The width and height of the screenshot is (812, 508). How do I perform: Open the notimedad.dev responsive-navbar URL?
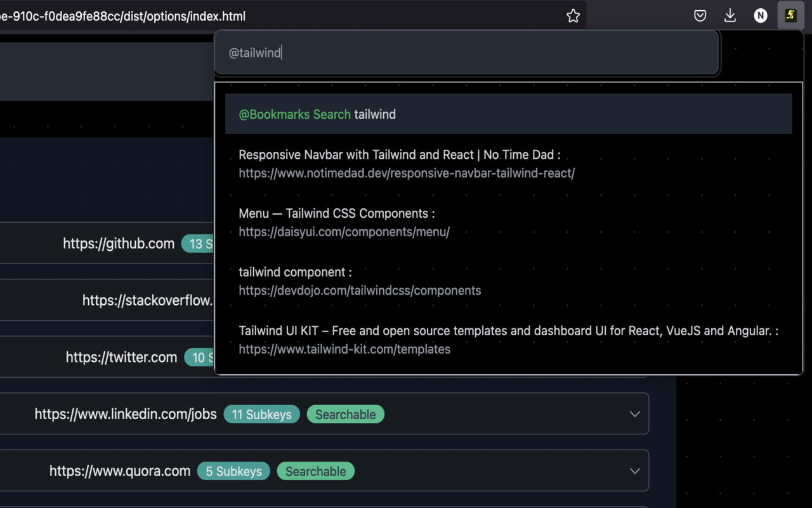(407, 173)
